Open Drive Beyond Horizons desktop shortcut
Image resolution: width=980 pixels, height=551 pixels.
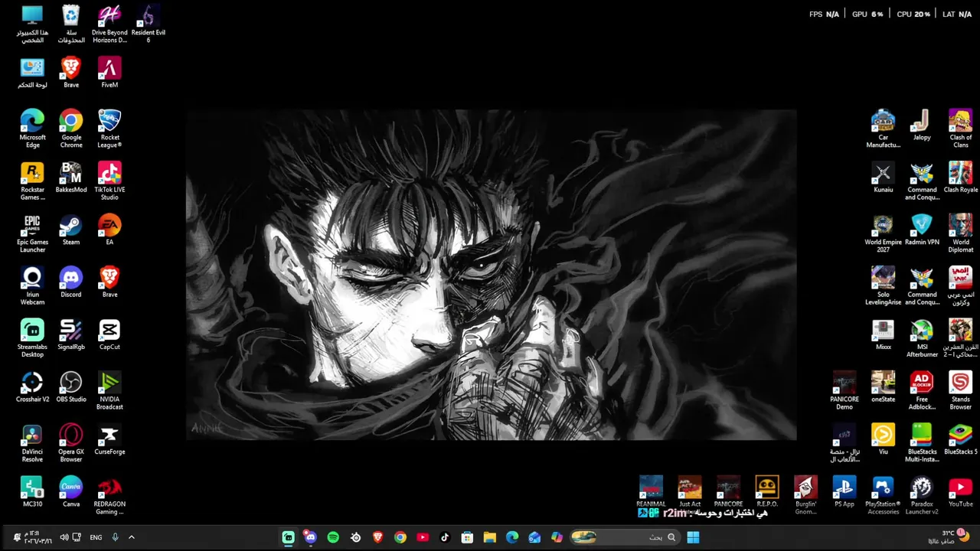pos(109,24)
